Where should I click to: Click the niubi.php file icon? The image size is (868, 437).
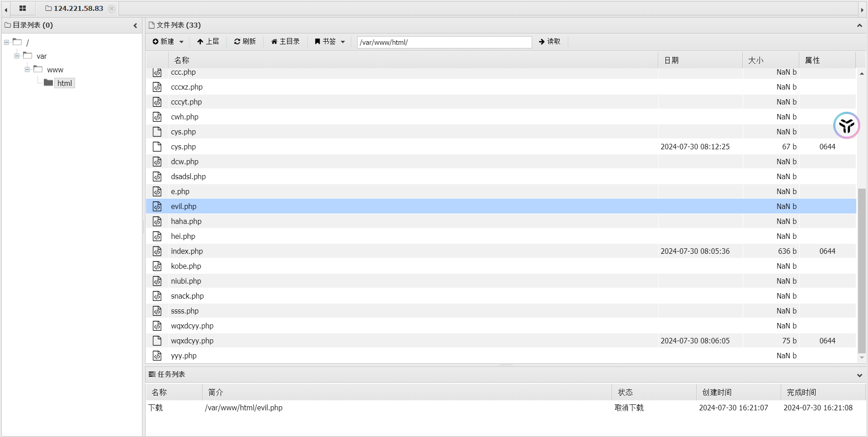click(x=157, y=281)
